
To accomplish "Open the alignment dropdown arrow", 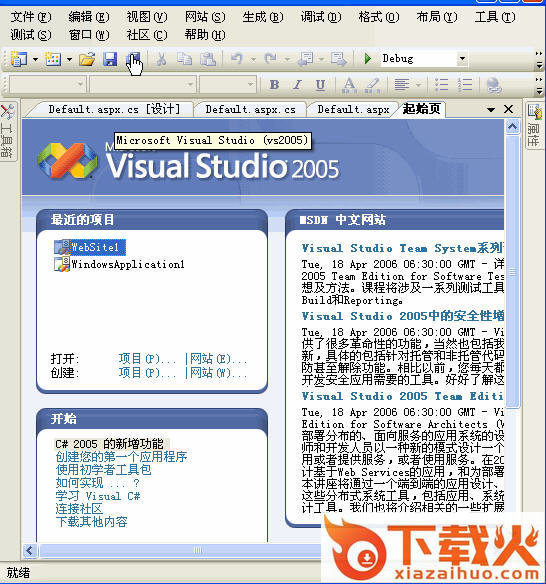I will [x=418, y=85].
